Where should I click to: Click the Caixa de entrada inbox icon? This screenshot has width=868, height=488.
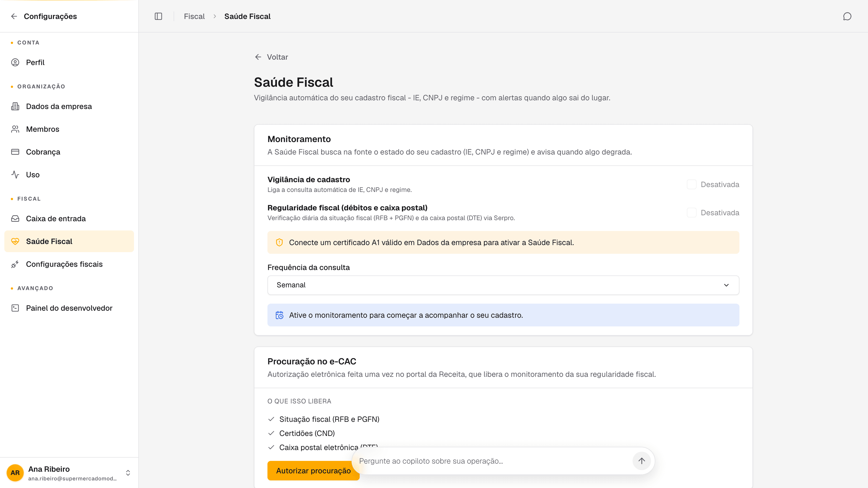point(15,219)
